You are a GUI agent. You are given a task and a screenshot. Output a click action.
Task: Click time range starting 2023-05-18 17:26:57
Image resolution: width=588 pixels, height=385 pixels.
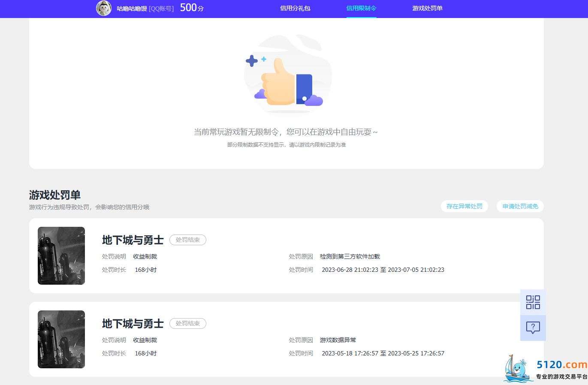pos(383,353)
